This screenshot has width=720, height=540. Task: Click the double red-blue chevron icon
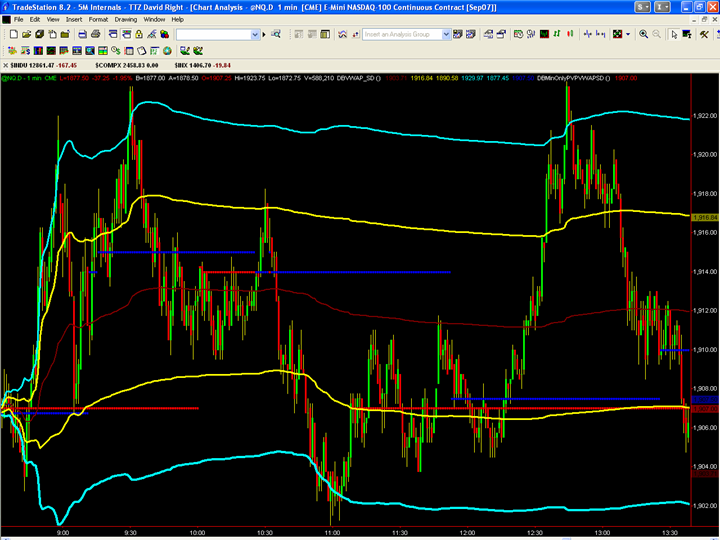[x=343, y=34]
